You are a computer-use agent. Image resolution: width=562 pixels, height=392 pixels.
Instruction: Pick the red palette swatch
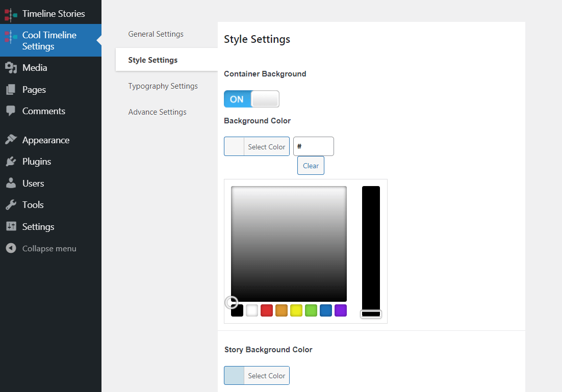tap(267, 310)
